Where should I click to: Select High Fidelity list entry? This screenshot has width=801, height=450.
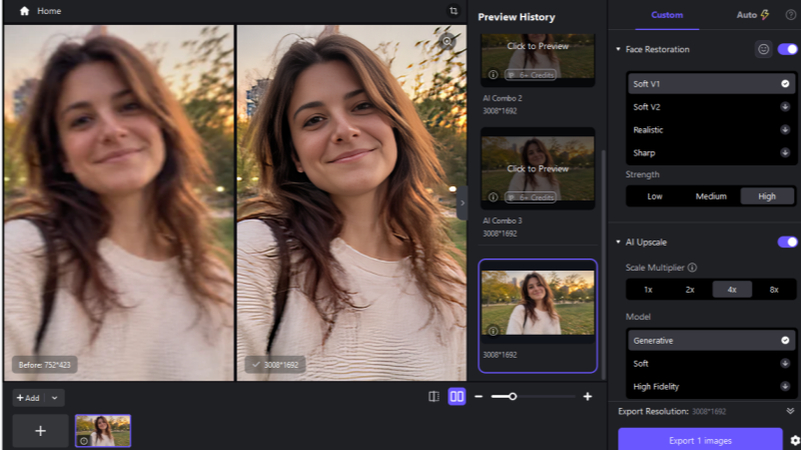711,387
